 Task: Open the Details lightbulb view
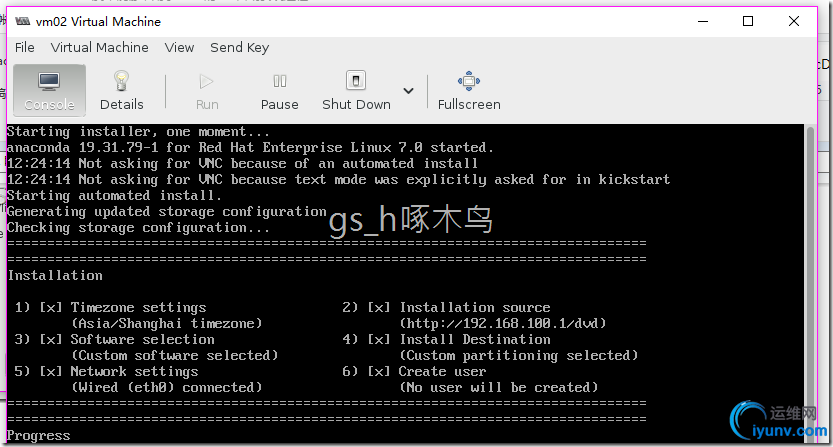tap(122, 90)
